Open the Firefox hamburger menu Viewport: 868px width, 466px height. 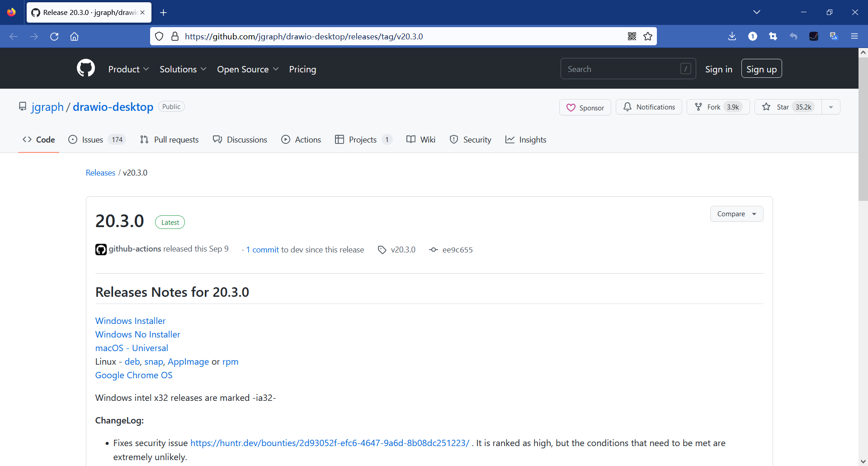tap(854, 37)
